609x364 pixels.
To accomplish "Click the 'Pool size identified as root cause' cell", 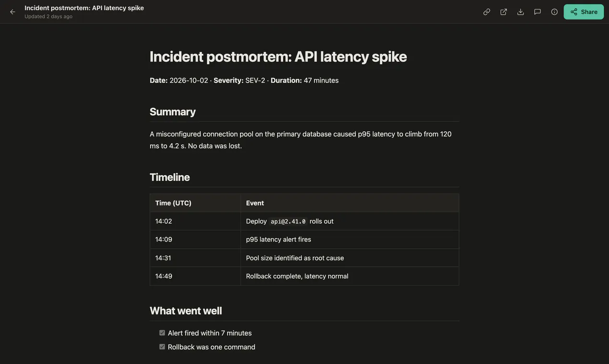I will tap(350, 258).
